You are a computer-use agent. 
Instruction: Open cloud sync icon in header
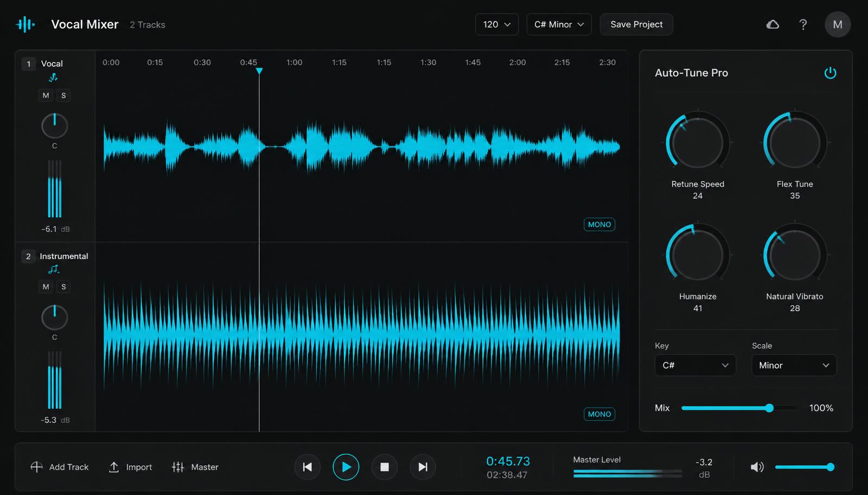773,24
